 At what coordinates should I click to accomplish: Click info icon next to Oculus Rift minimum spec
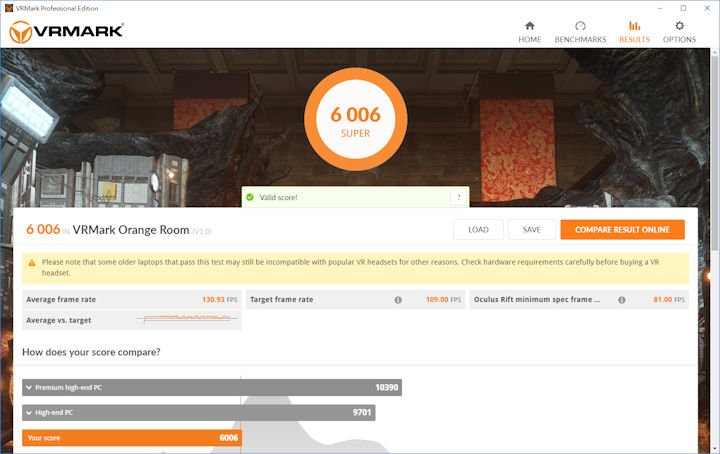(621, 300)
